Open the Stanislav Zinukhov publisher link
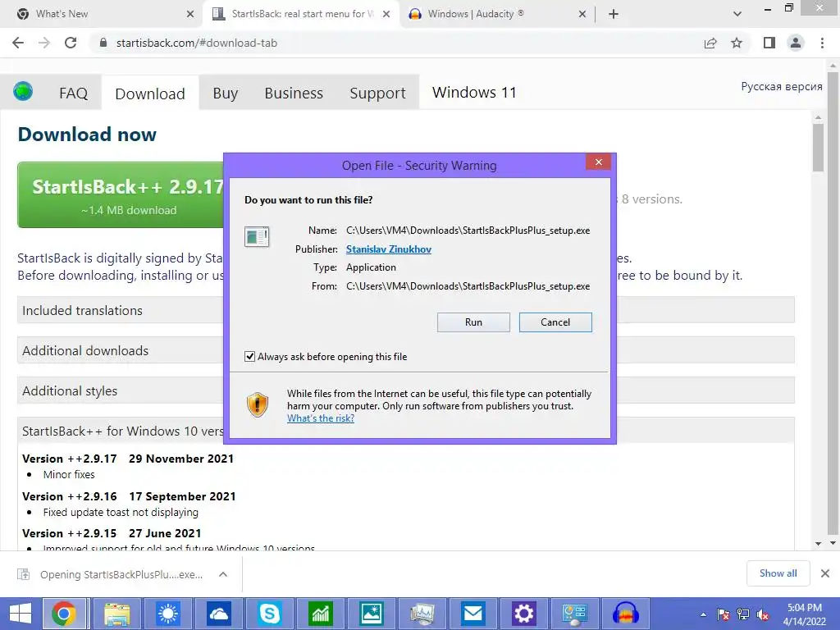The width and height of the screenshot is (840, 630). [388, 249]
